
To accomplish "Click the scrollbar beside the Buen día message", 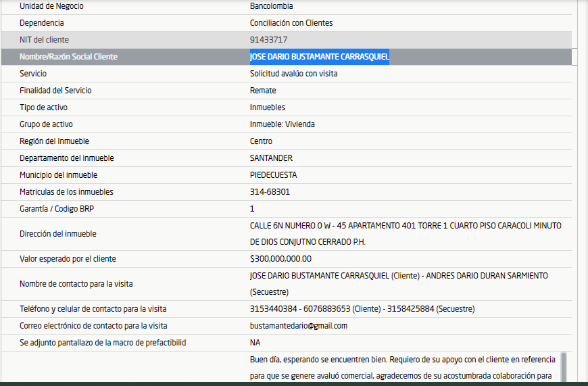I will (x=564, y=367).
